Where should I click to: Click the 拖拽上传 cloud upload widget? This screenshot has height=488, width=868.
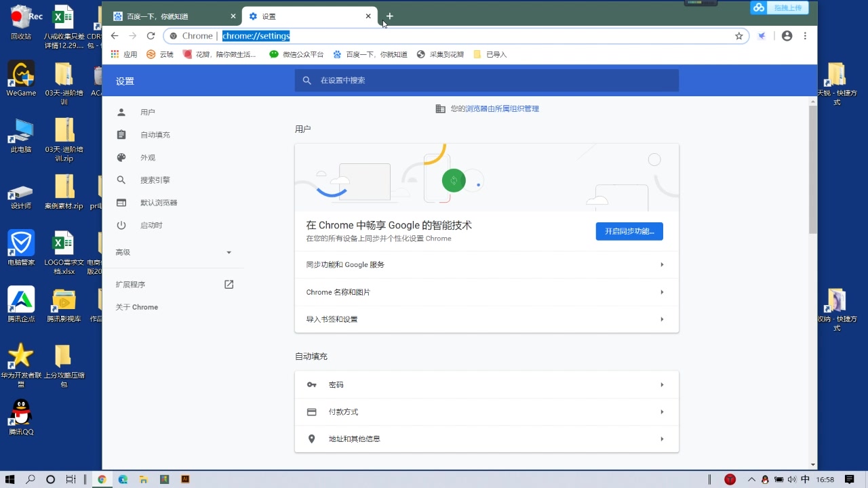(779, 7)
